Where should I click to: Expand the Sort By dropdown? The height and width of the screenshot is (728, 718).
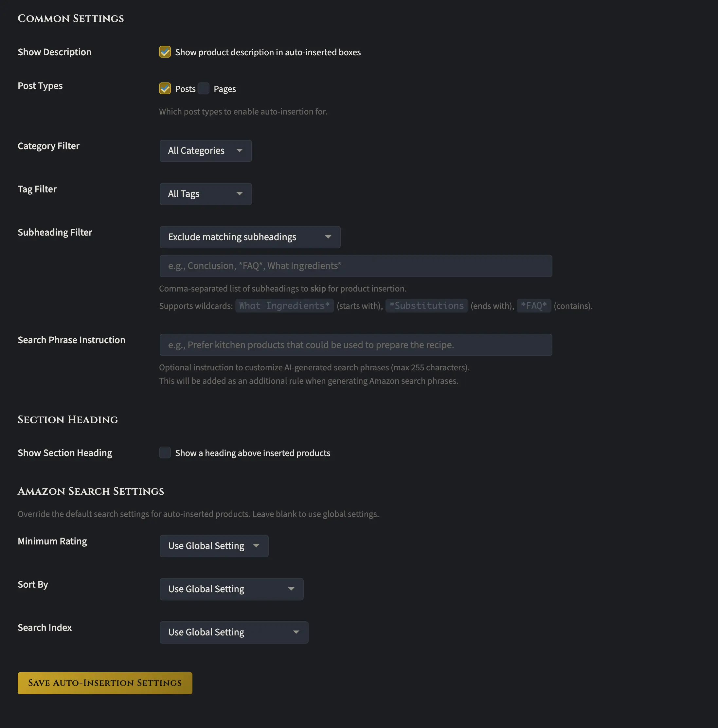click(x=231, y=589)
